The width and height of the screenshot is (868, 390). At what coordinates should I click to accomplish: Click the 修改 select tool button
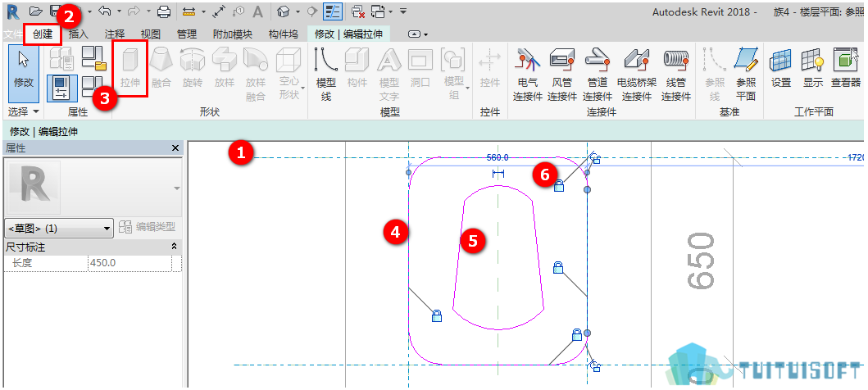[24, 74]
